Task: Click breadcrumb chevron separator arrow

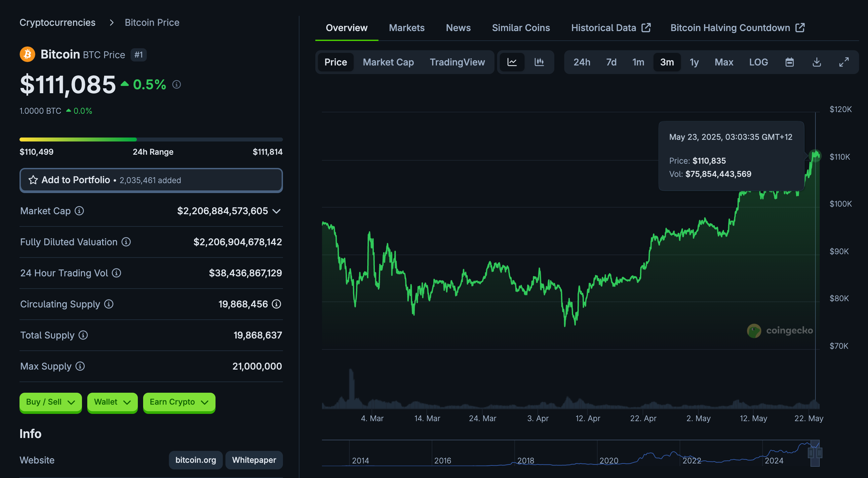Action: (111, 22)
